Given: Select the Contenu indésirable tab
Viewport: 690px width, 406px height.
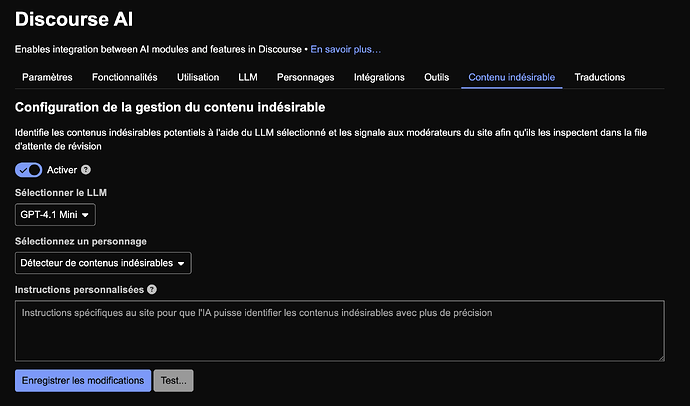Looking at the screenshot, I should tap(511, 77).
